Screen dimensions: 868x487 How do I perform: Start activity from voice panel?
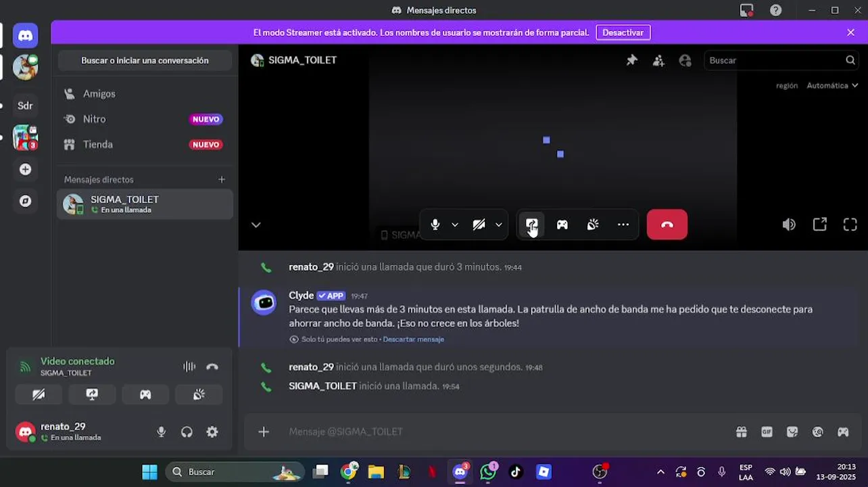click(x=145, y=394)
